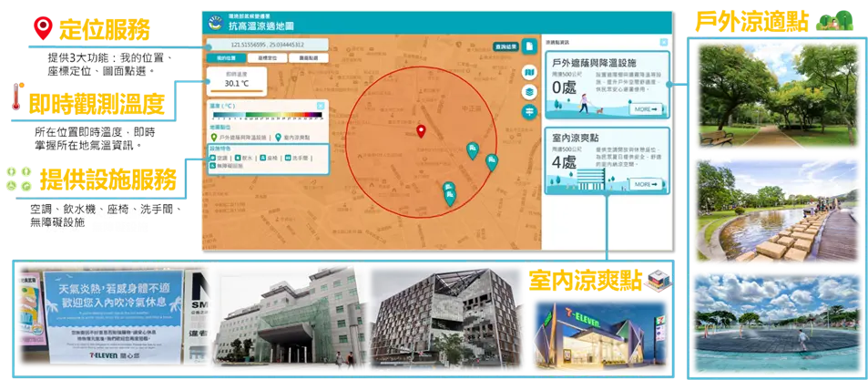This screenshot has width=868, height=380.
Task: Click MORE on the 戶外遮蔭與降溫設施 card
Action: coord(645,109)
